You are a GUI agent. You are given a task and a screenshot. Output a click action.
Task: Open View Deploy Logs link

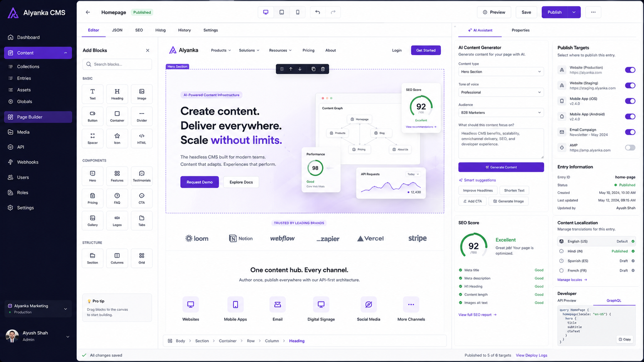coord(532,355)
